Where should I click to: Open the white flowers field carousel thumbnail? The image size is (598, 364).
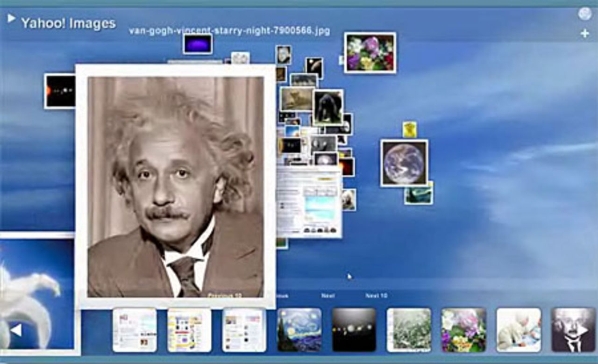point(409,329)
